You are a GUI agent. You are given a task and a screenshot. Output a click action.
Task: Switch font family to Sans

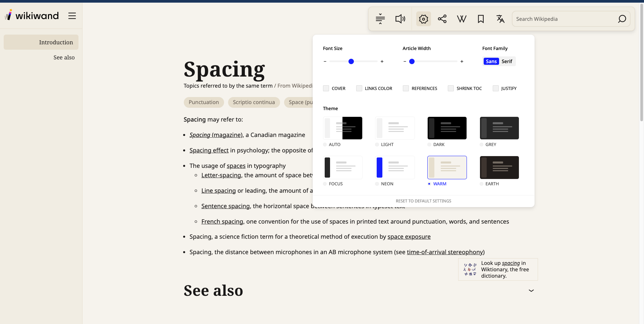(491, 61)
